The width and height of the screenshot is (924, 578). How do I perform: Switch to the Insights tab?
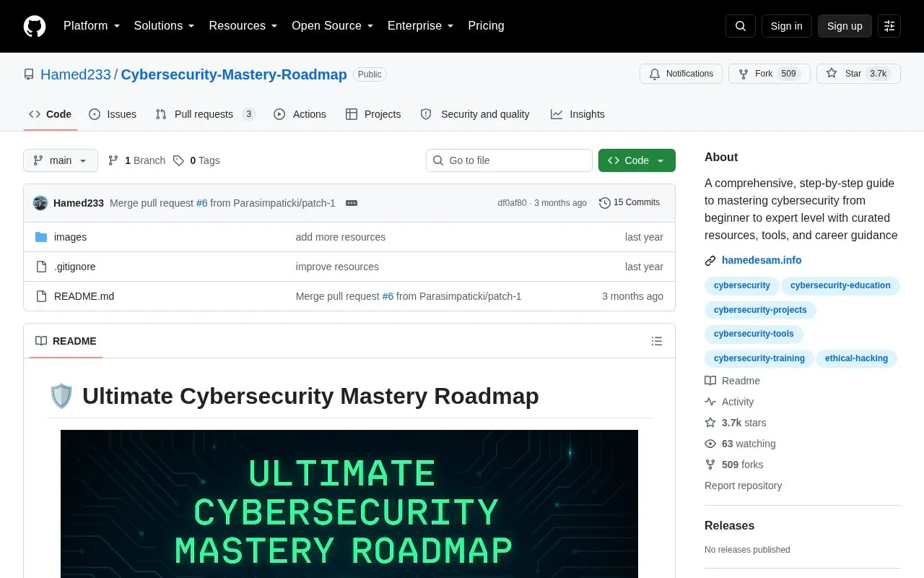[x=577, y=114]
